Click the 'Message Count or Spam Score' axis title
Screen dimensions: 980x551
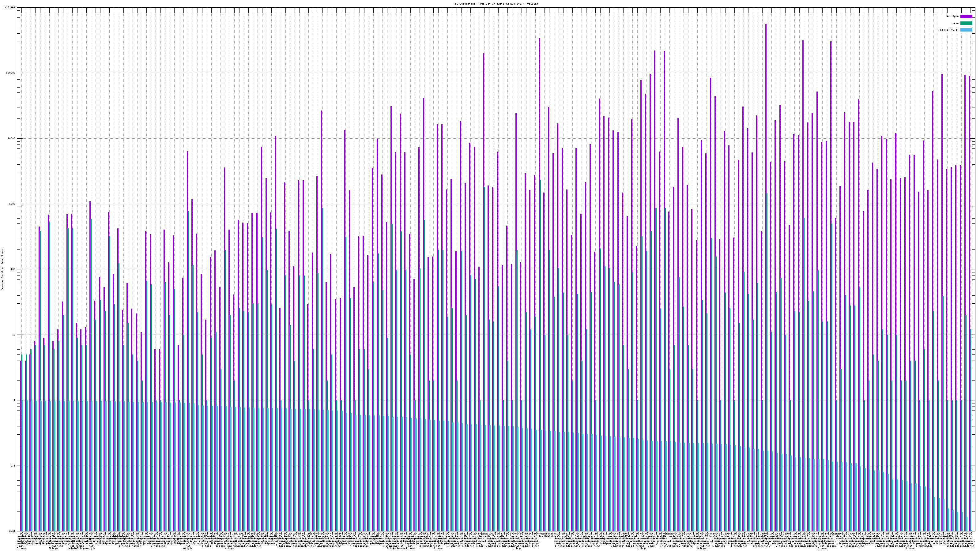coord(2,269)
